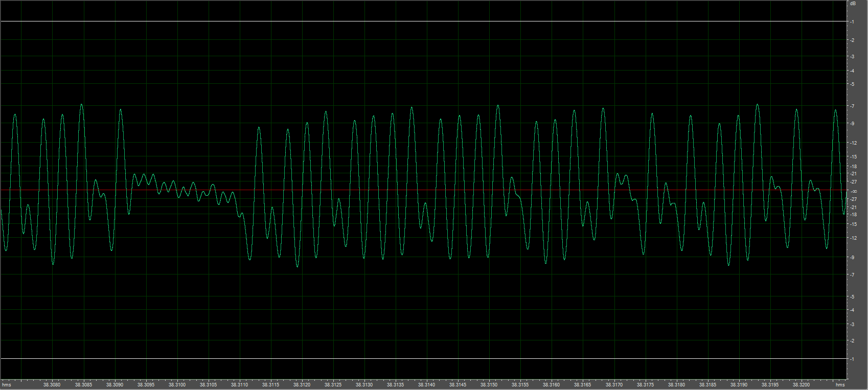Image resolution: width=868 pixels, height=390 pixels.
Task: Pick the 38.3200 time ruler label
Action: (x=802, y=385)
